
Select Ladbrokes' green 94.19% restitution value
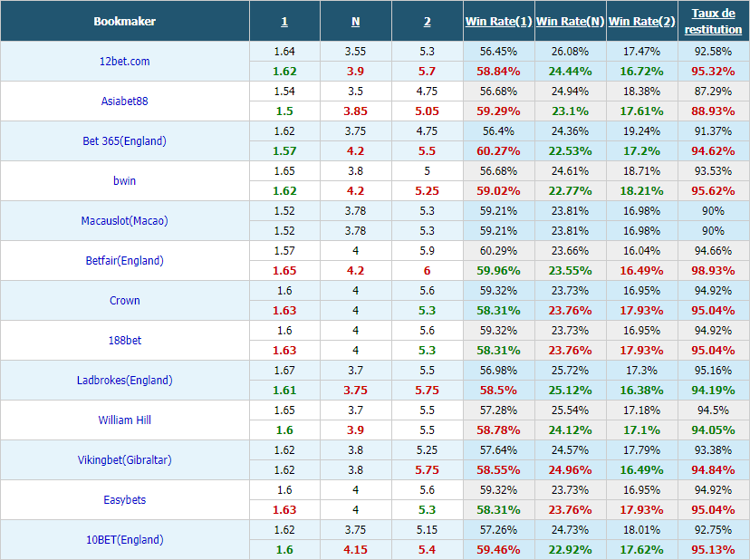coord(713,390)
